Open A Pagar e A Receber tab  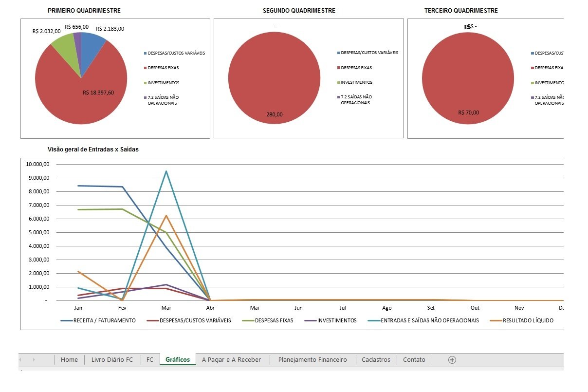[x=231, y=359]
